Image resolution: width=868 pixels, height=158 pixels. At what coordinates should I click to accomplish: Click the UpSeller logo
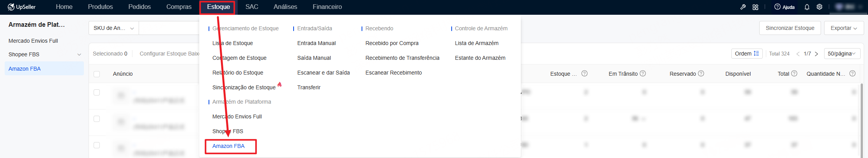coord(22,7)
